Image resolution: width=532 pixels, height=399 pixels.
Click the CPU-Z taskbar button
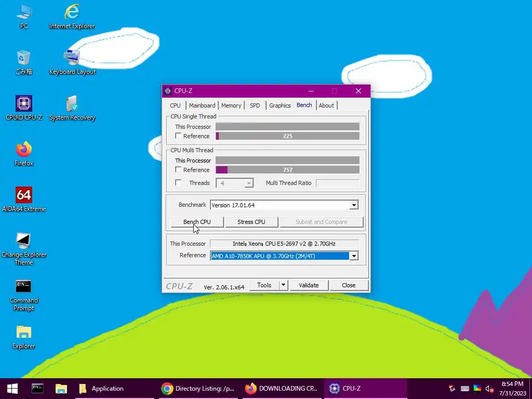(365, 389)
